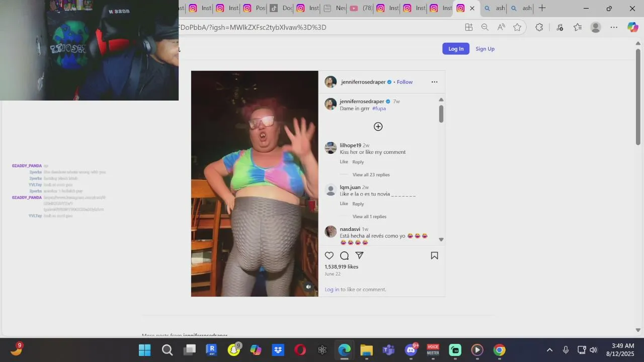Open Windows Start menu
The width and height of the screenshot is (644, 362).
click(x=145, y=350)
